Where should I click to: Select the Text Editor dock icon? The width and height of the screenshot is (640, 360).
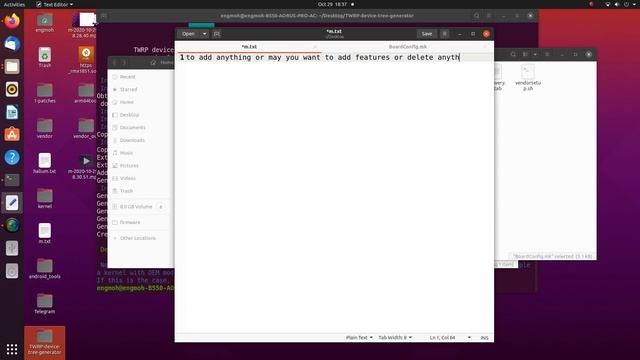click(x=12, y=202)
